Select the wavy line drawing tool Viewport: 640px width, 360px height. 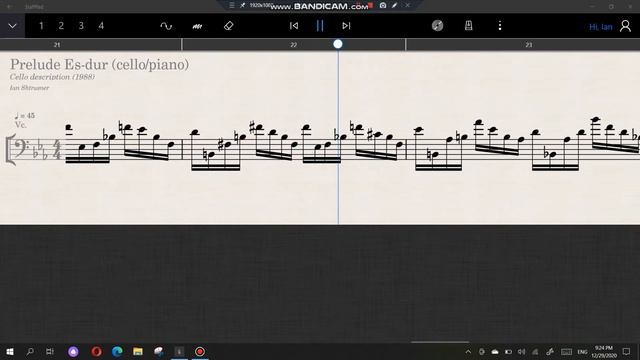(x=166, y=26)
